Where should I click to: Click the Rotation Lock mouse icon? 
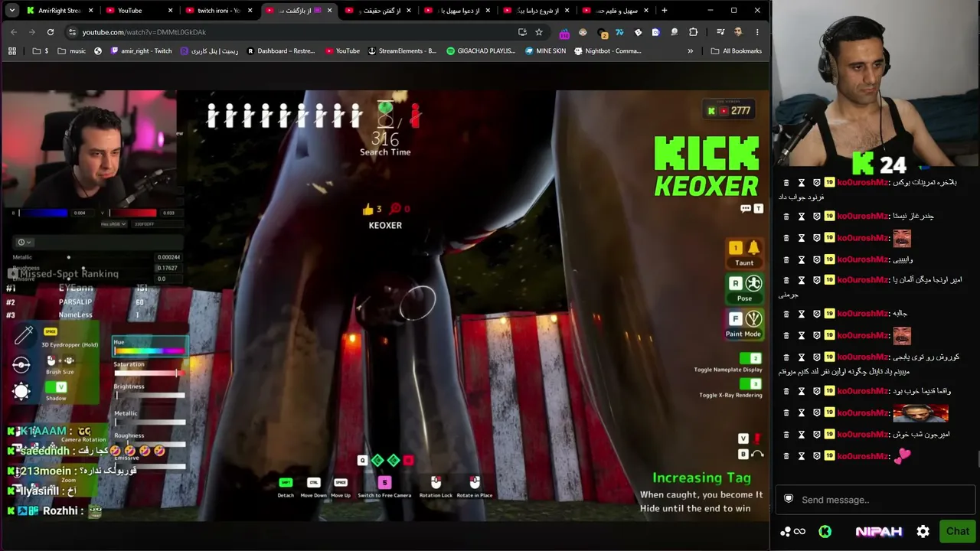(436, 482)
